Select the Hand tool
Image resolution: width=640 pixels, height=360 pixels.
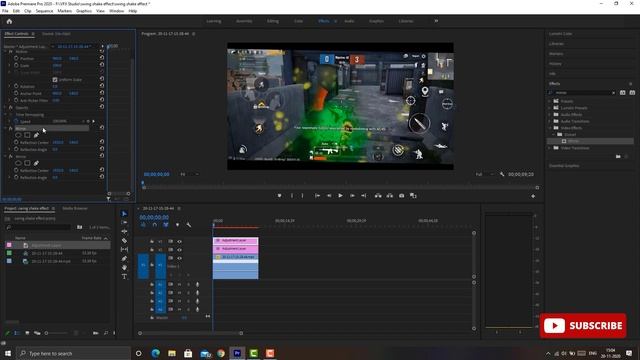pyautogui.click(x=124, y=267)
